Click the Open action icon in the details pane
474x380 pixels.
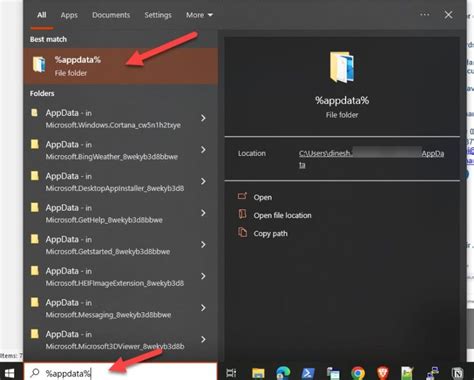[x=242, y=196]
